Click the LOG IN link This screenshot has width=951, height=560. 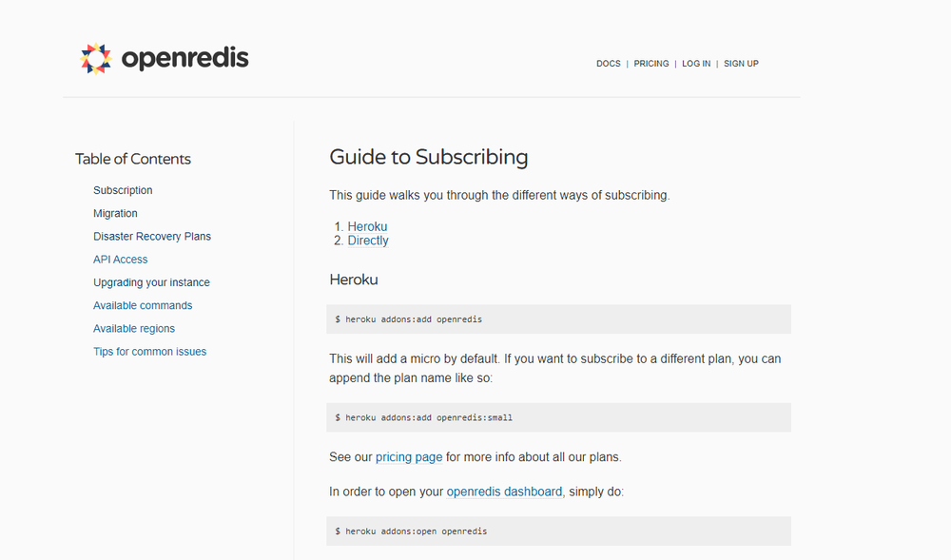coord(696,64)
